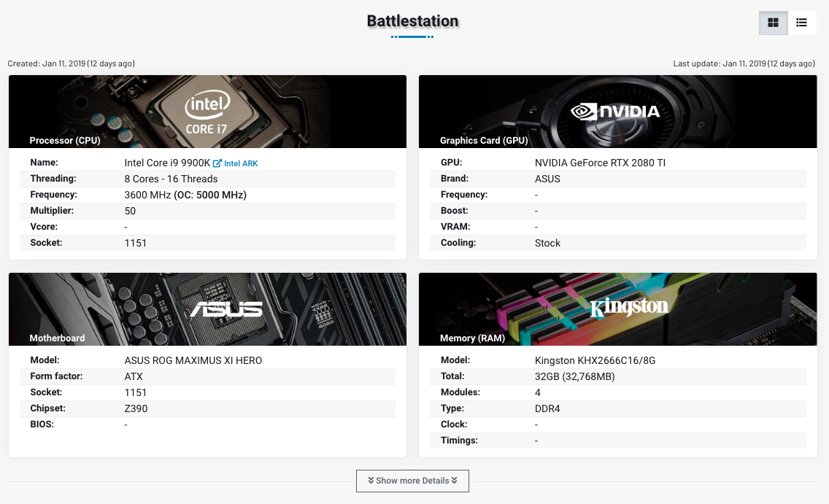
Task: Select the Chipset value Z390
Action: pos(136,409)
